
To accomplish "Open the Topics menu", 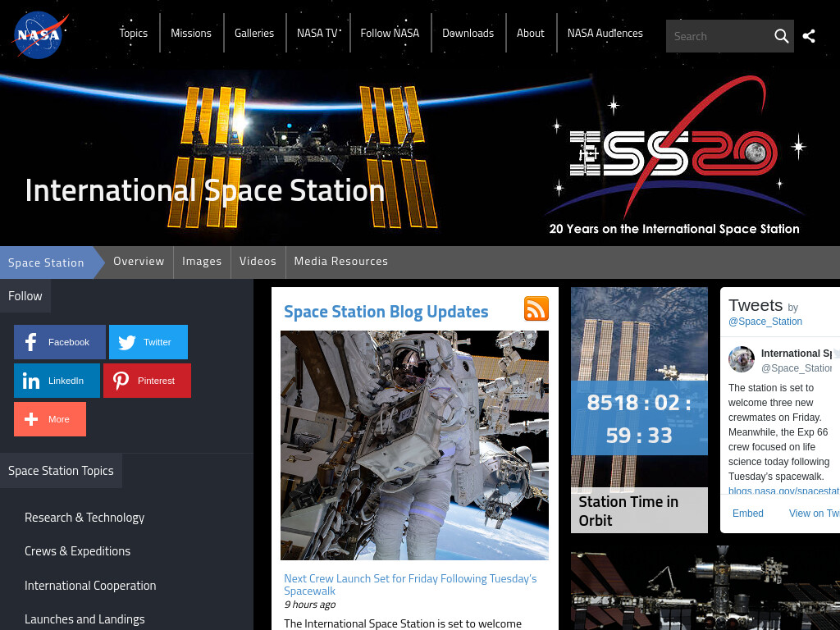I will tap(134, 33).
